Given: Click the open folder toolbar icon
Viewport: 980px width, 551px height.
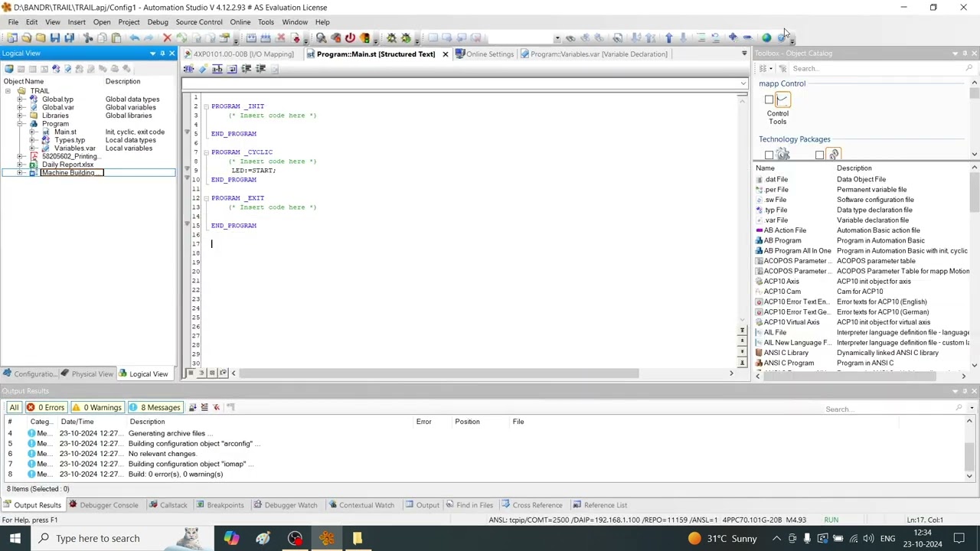Looking at the screenshot, I should pyautogui.click(x=26, y=37).
